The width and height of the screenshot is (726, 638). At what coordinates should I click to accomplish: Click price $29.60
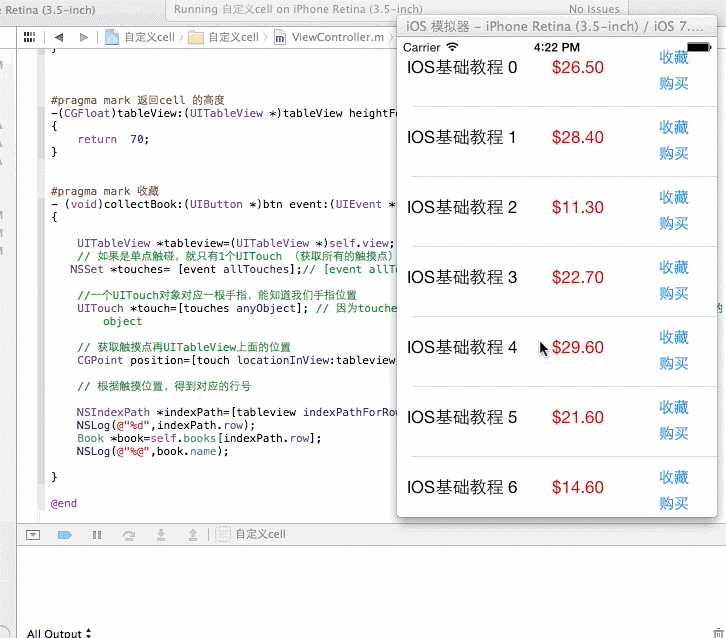click(577, 348)
